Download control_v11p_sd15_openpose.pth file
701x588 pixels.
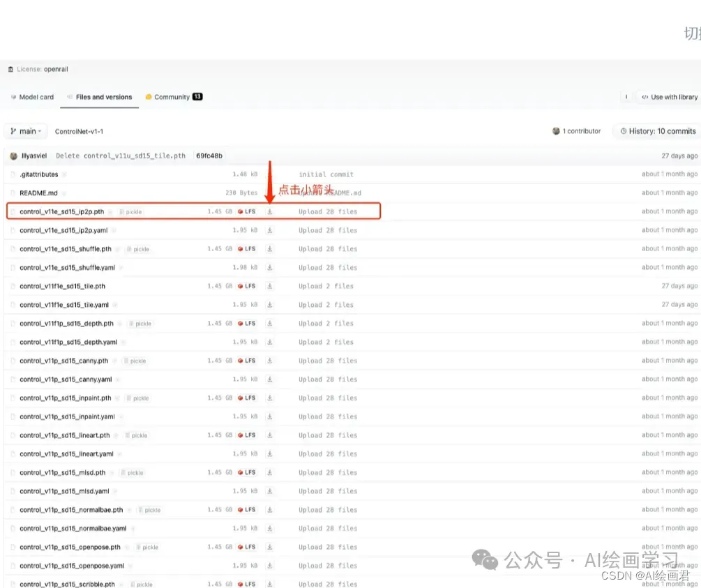[269, 547]
